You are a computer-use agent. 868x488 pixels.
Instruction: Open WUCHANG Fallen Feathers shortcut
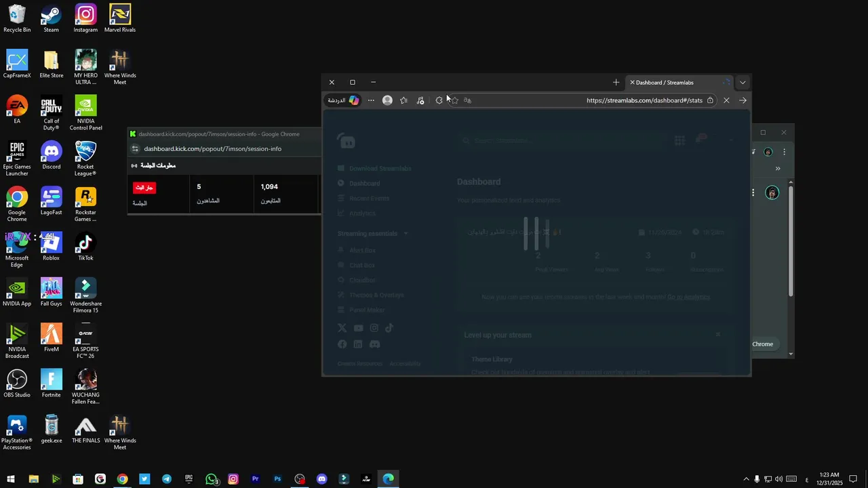point(85,386)
